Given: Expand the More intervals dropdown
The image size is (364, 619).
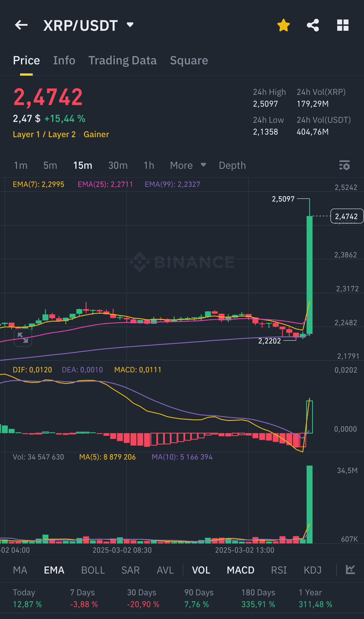Looking at the screenshot, I should 188,165.
